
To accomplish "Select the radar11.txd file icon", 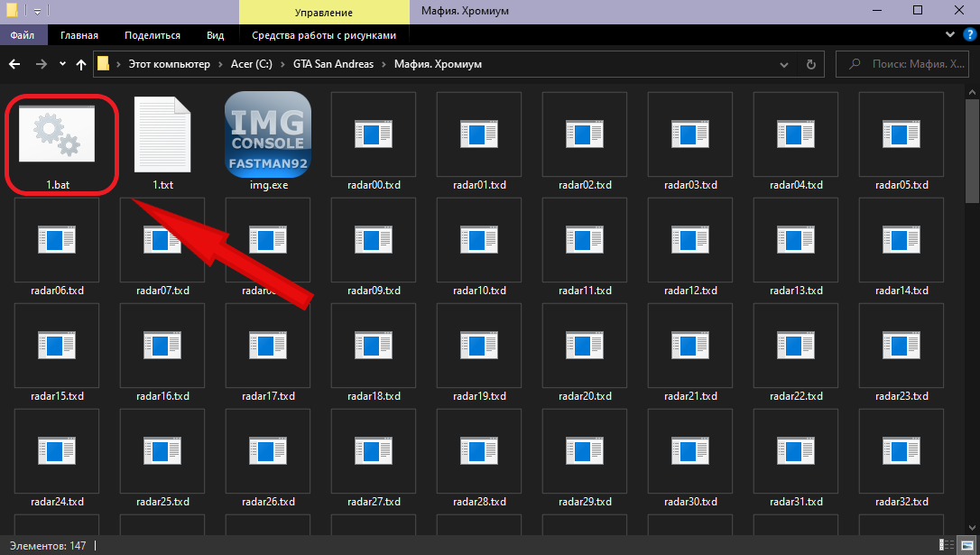I will [x=585, y=239].
